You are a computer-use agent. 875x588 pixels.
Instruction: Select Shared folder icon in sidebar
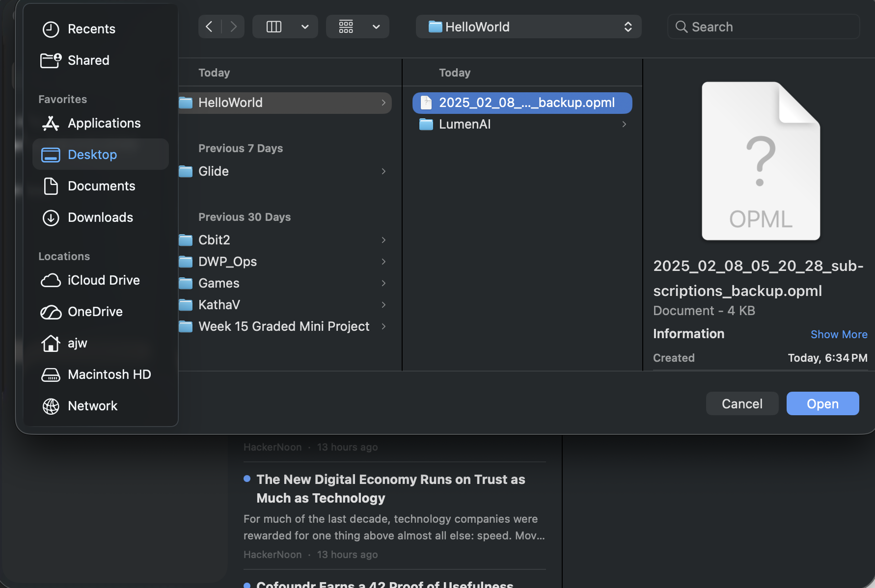point(51,60)
